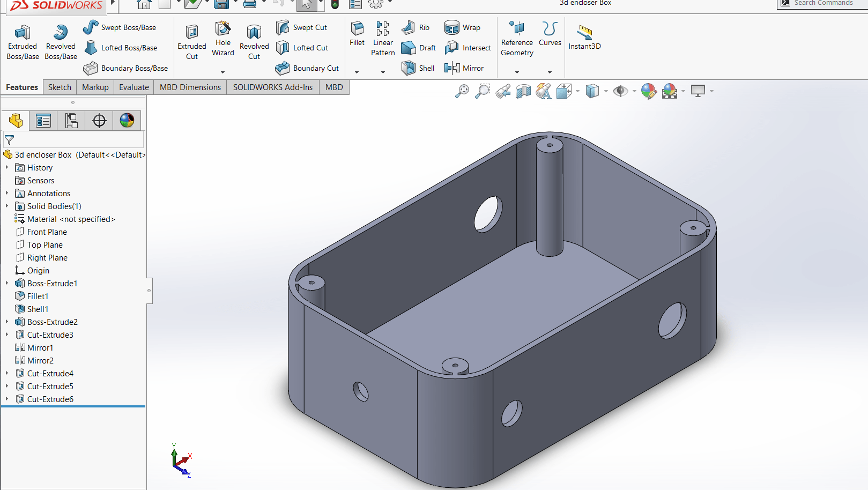
Task: Switch to the MBD Dimensions tab
Action: pos(190,87)
